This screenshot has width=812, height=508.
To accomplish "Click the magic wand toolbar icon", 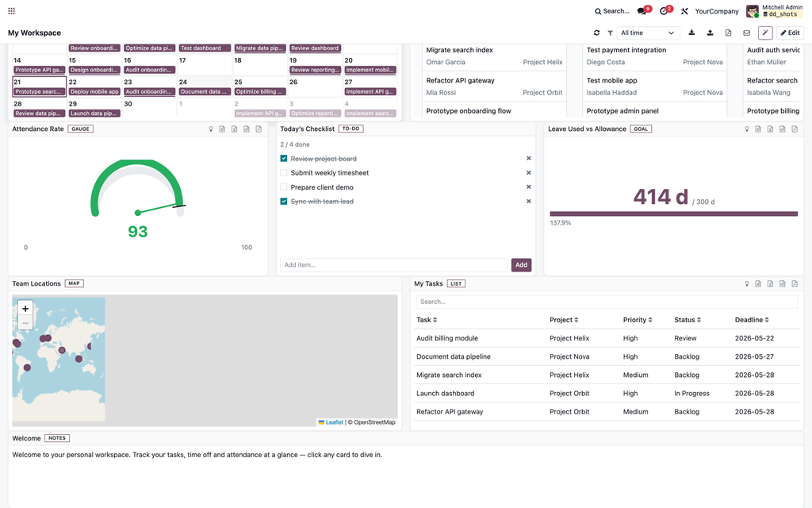I will 765,33.
